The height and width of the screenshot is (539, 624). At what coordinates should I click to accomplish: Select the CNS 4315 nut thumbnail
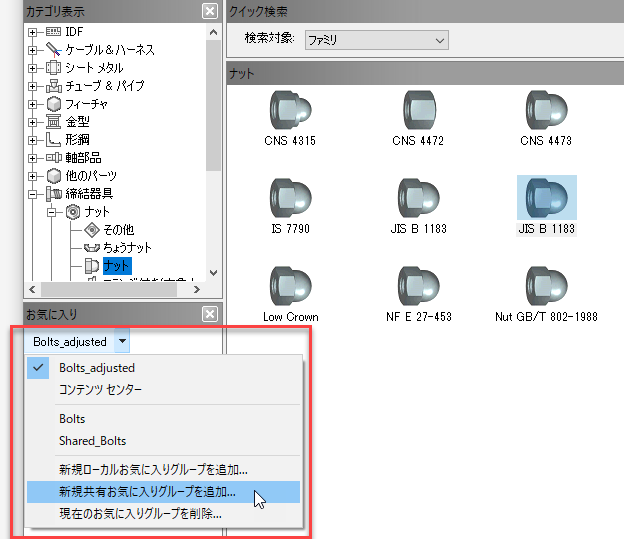point(290,110)
